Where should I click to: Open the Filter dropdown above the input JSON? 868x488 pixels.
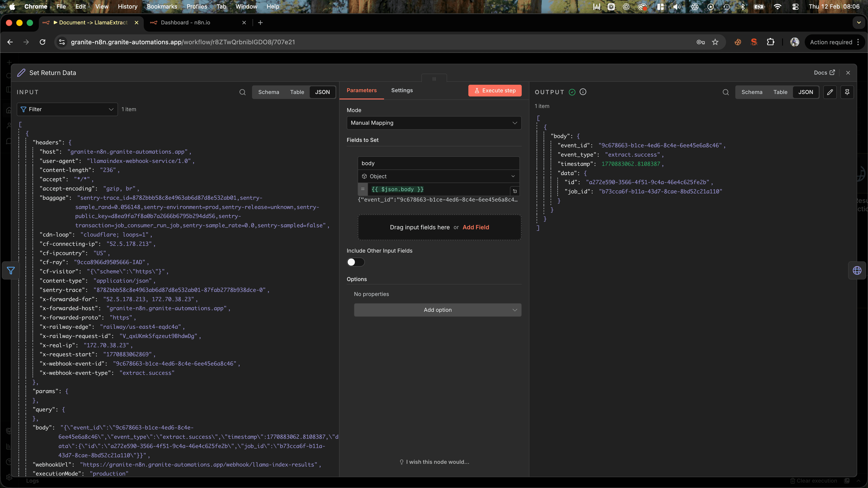coord(67,109)
